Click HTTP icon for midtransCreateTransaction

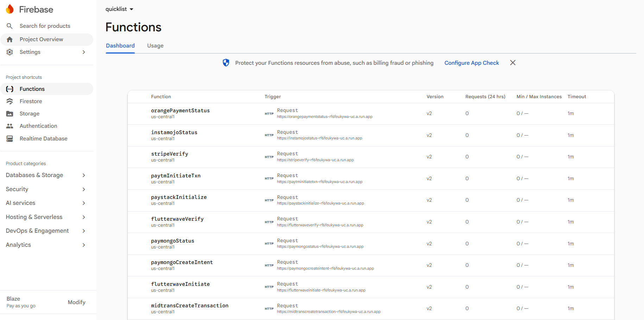pyautogui.click(x=269, y=309)
